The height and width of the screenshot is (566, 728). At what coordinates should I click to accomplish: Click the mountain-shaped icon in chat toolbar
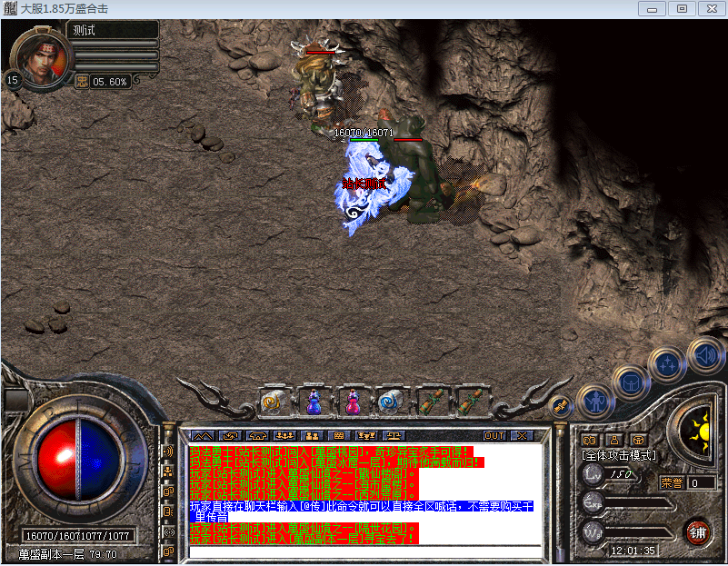tap(204, 436)
